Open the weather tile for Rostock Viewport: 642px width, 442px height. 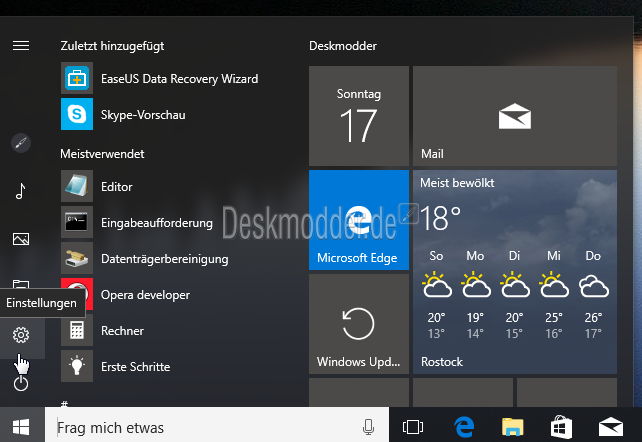pyautogui.click(x=515, y=272)
